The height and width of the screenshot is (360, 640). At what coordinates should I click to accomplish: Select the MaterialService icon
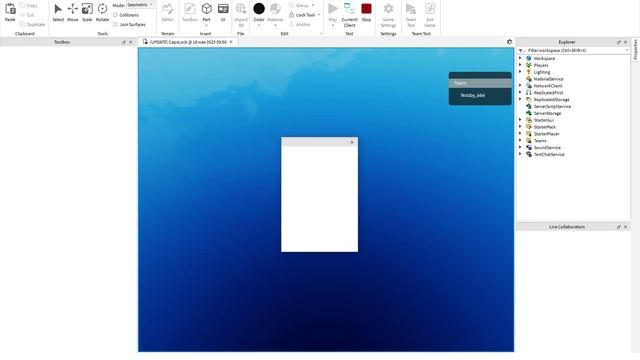tap(529, 79)
